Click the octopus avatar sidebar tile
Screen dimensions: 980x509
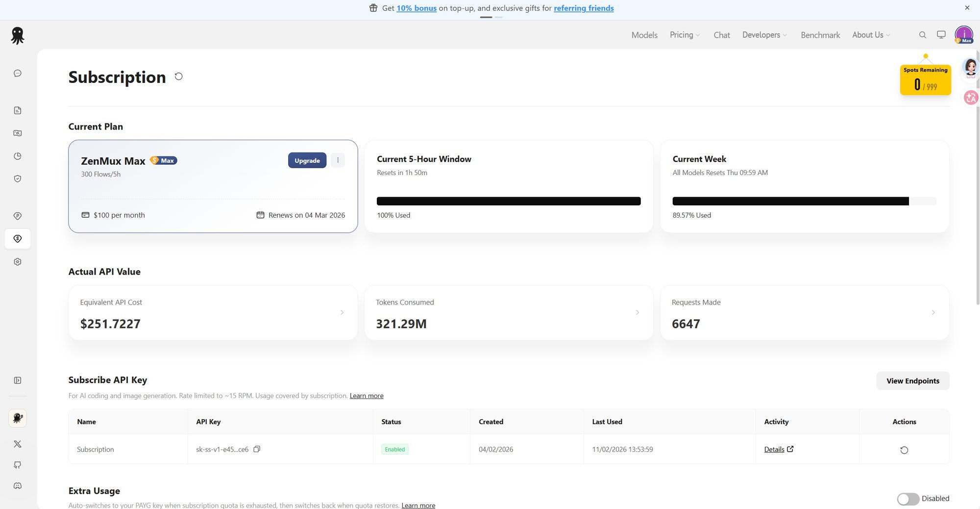coord(18,418)
